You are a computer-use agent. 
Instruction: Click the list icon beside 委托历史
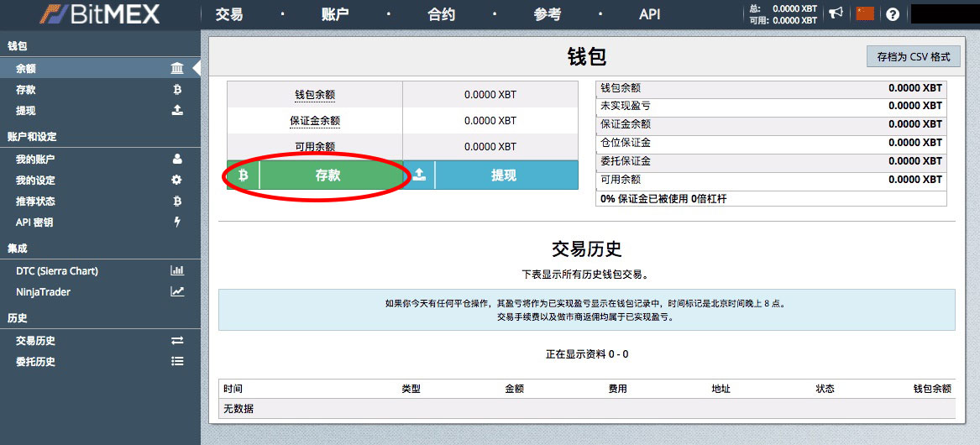pos(177,361)
